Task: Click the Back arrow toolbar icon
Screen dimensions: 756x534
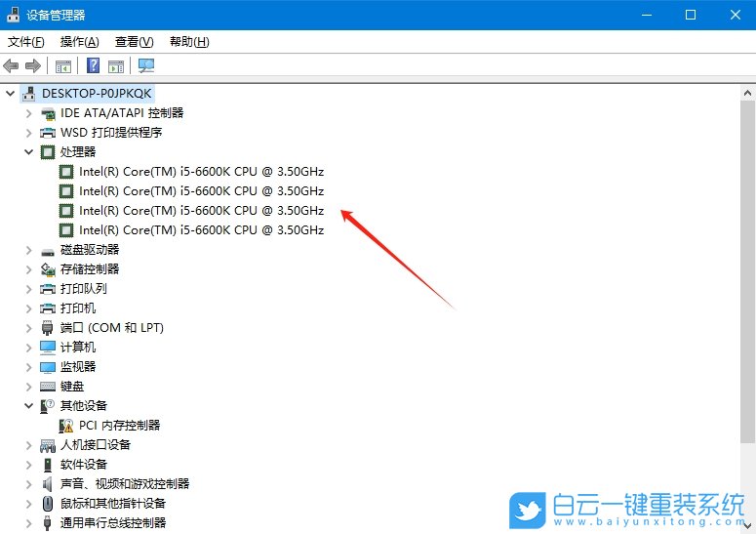Action: click(x=11, y=65)
